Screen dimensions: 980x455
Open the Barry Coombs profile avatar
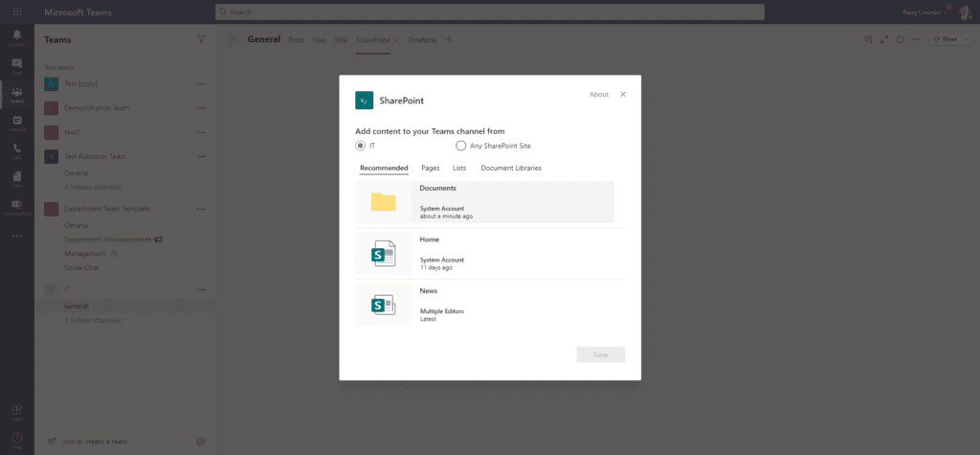[963, 11]
